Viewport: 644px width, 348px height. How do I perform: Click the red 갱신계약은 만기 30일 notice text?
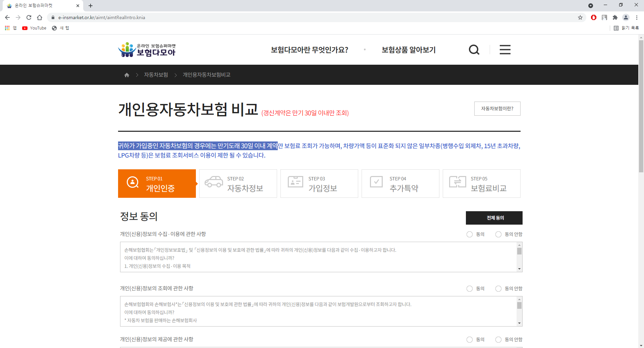pyautogui.click(x=305, y=113)
